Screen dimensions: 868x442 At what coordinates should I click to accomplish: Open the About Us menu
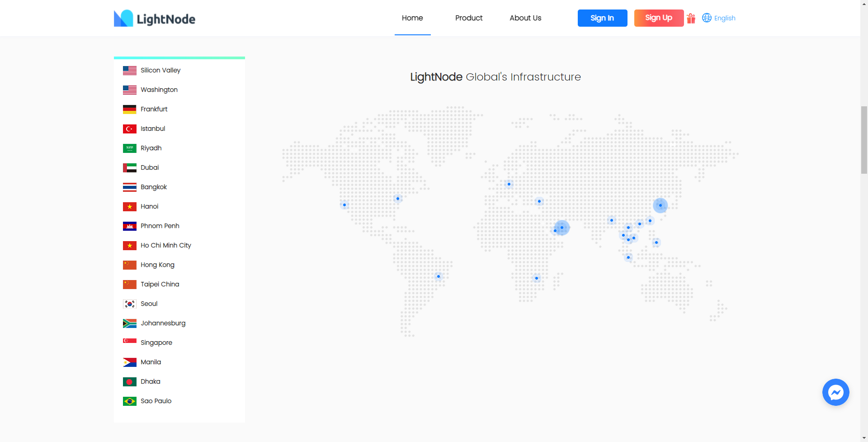tap(525, 18)
